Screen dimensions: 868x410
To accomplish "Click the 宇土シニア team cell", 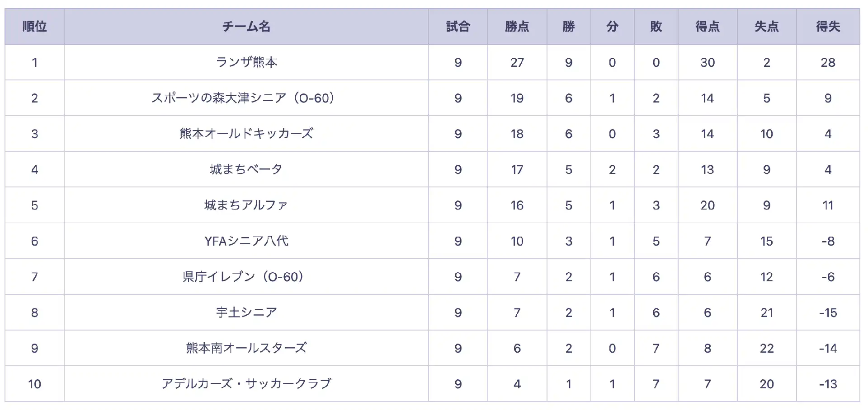I will (246, 312).
